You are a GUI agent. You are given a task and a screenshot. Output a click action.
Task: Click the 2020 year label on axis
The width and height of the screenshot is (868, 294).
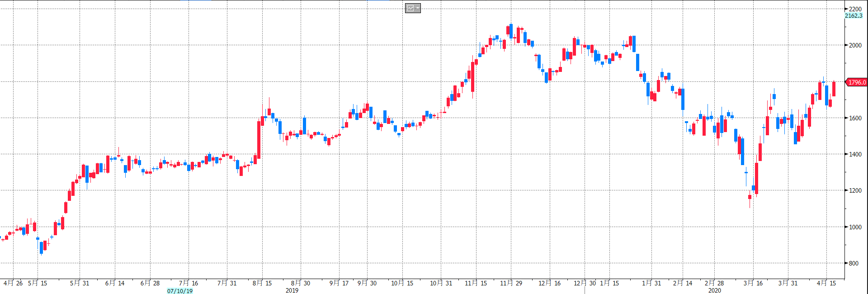click(715, 290)
